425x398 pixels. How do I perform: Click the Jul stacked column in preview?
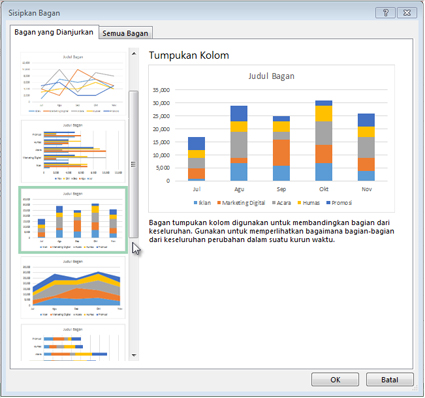pos(197,159)
